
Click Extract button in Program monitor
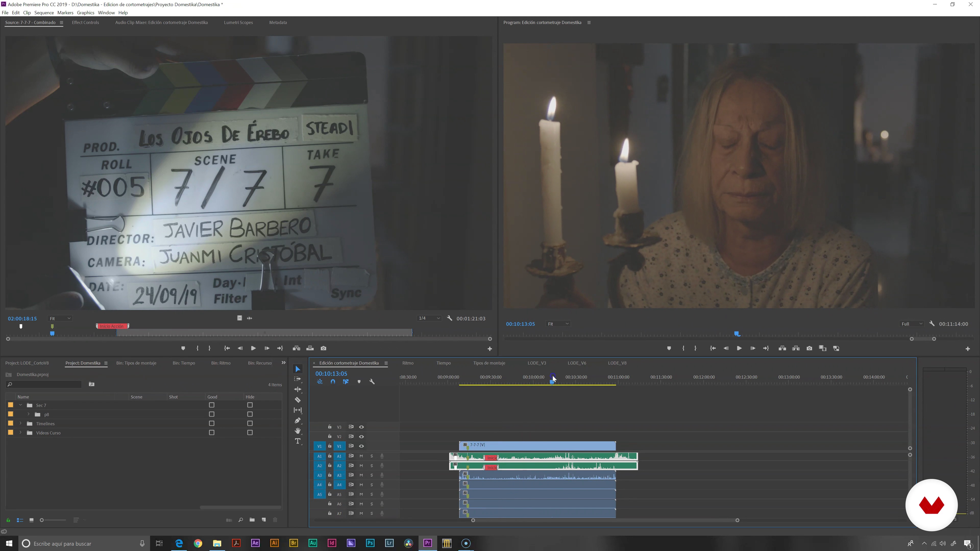[x=796, y=348]
